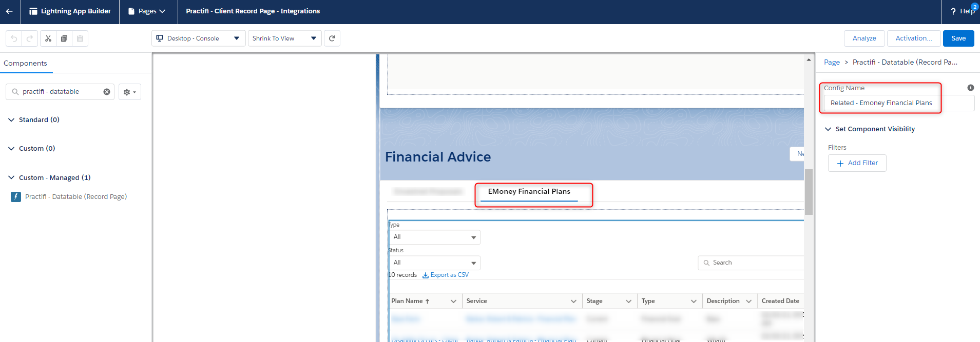
Task: Open the Desktop - Console form factor dropdown
Action: coord(198,38)
